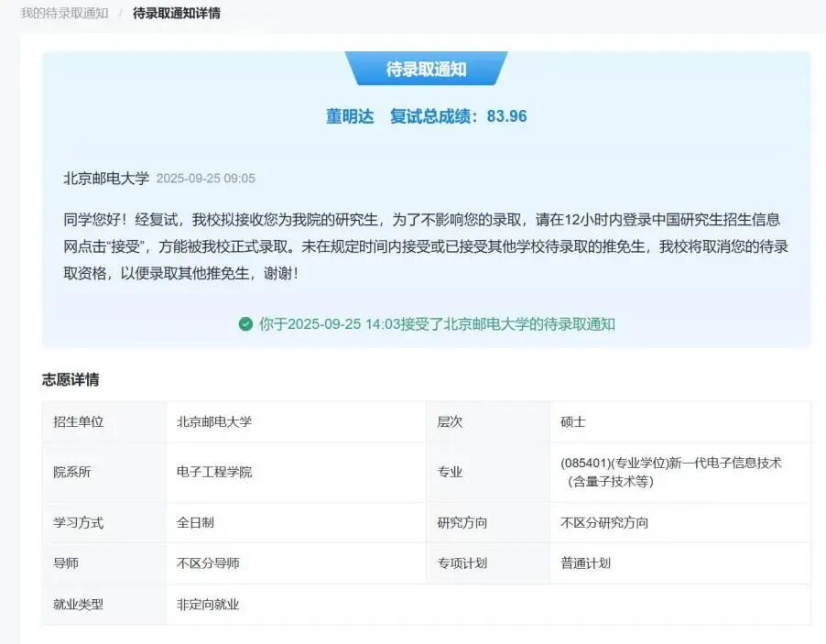This screenshot has height=644, width=826.
Task: Click the blue 待录取通知 banner title
Action: pos(426,70)
